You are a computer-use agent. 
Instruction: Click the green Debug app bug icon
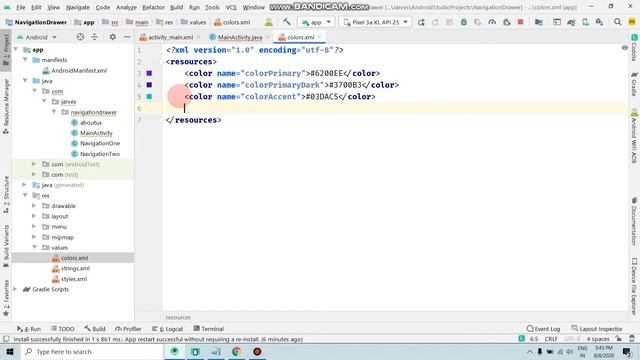coord(464,22)
